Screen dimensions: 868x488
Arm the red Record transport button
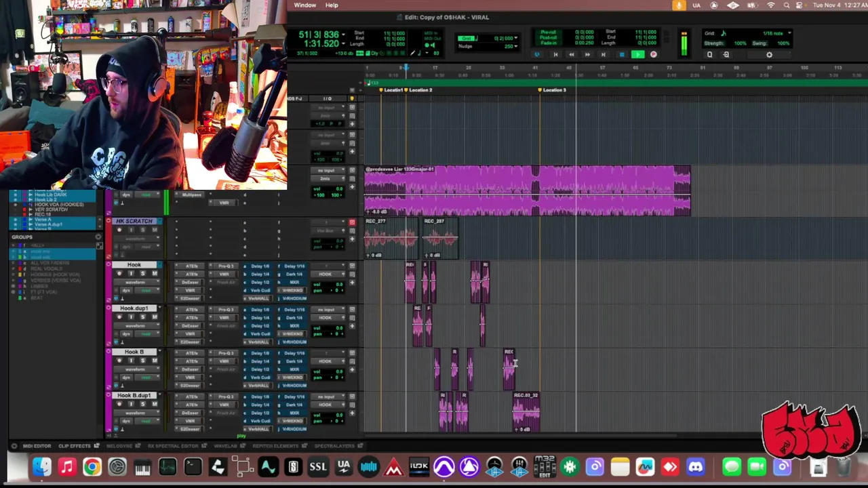[654, 55]
